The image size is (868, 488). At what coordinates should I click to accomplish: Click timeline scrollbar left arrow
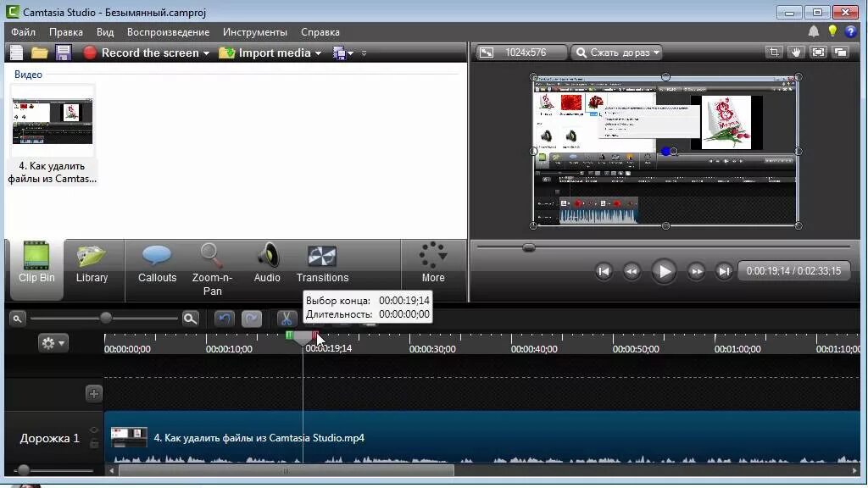tap(111, 471)
